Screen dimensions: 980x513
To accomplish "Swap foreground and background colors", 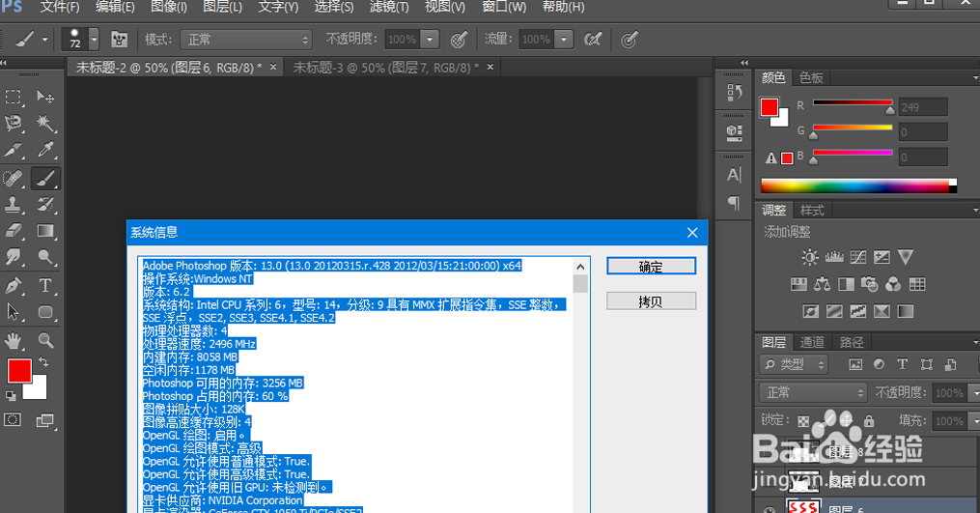I will point(43,362).
